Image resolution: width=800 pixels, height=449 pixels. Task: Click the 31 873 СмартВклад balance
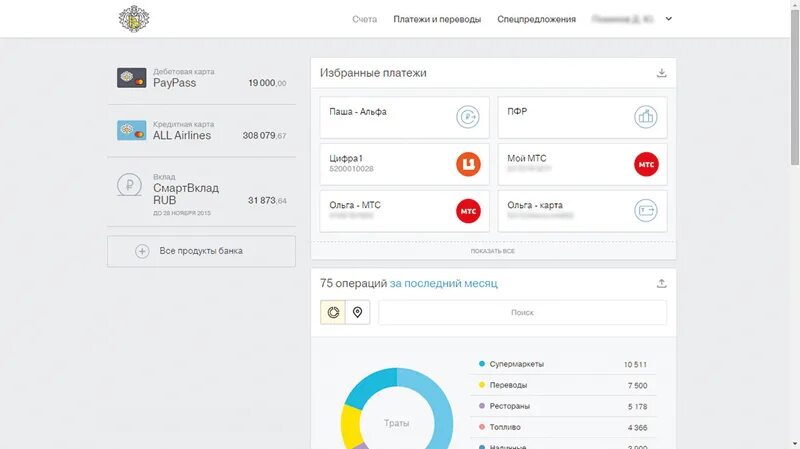click(267, 201)
